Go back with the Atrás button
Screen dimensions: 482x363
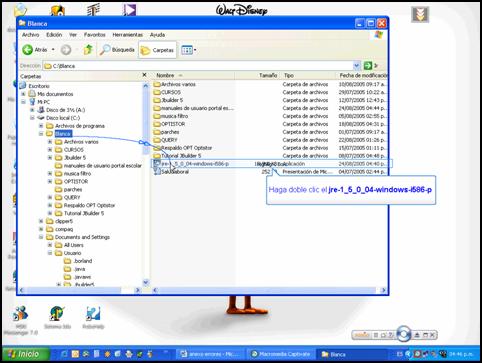(x=35, y=50)
